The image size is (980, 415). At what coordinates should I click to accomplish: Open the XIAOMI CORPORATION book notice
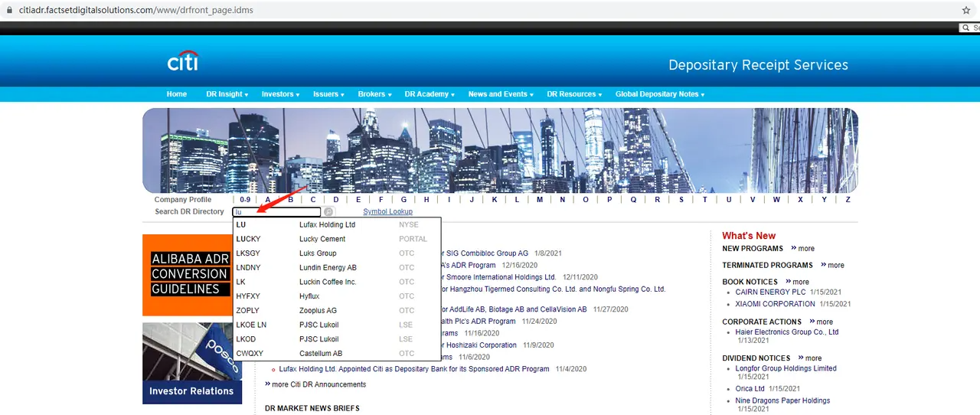[775, 304]
